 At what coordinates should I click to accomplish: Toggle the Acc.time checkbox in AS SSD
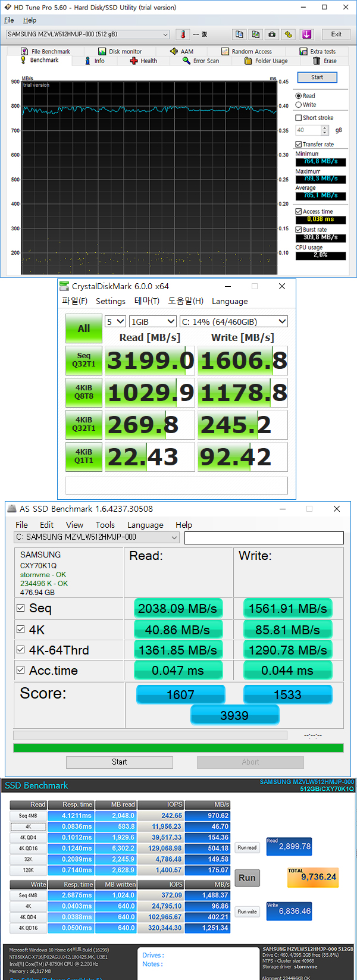pos(21,669)
